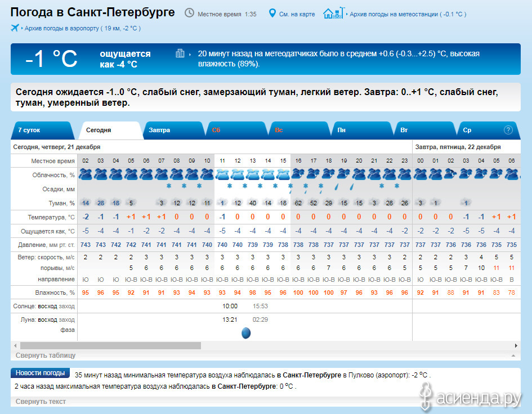Click the fog icon showing 28 at hour 03
Screen dimensions: 532x414
click(x=101, y=202)
